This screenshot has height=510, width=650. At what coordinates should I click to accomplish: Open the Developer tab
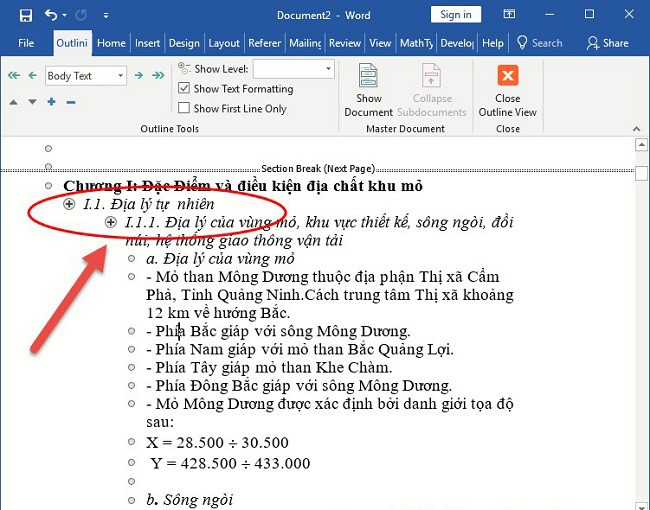[x=457, y=43]
